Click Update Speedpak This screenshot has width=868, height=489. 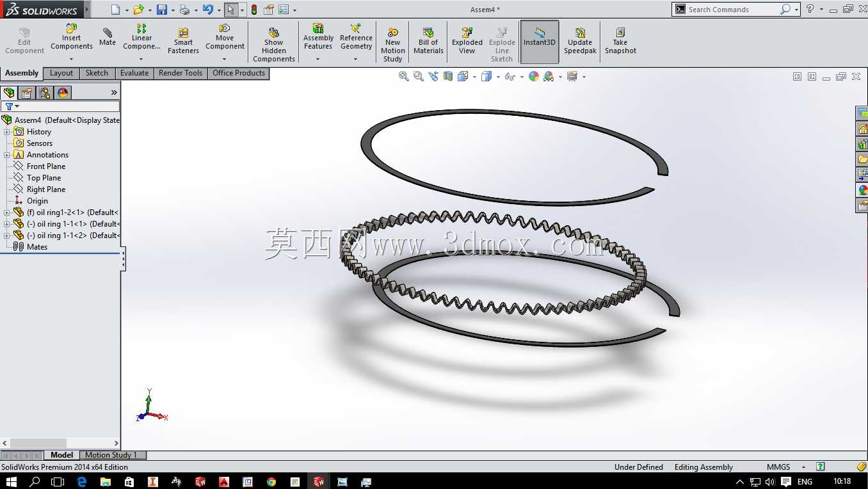coord(580,42)
